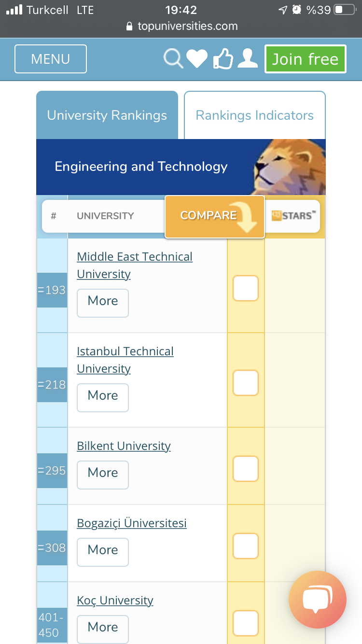Open Koç University link
This screenshot has height=644, width=362.
coord(115,600)
